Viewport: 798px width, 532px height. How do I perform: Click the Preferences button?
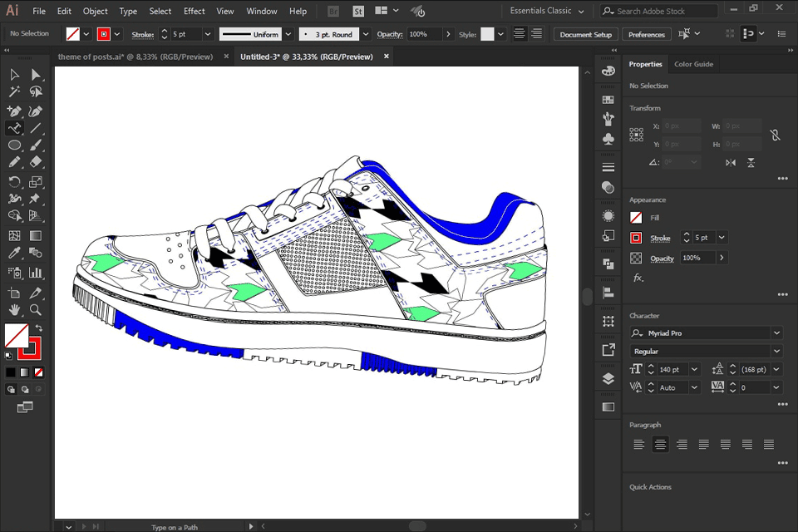[x=646, y=35]
